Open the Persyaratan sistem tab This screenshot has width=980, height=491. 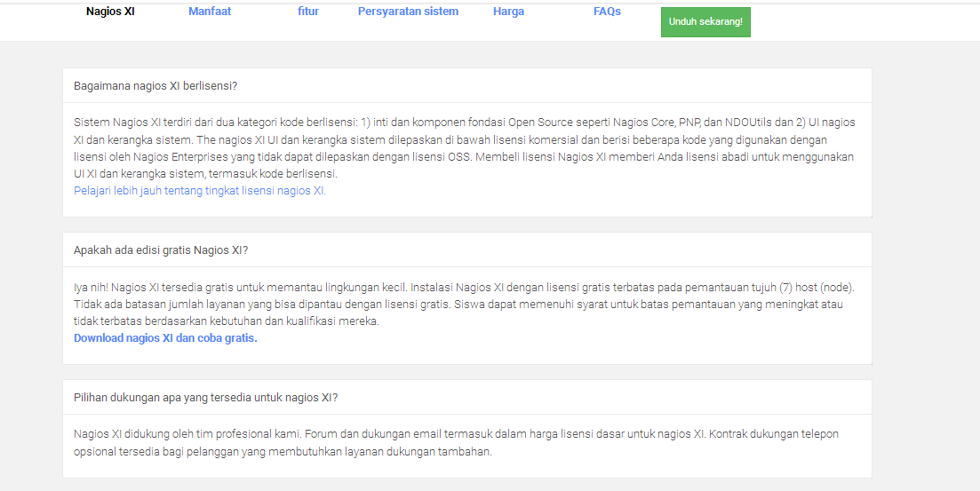(x=408, y=12)
